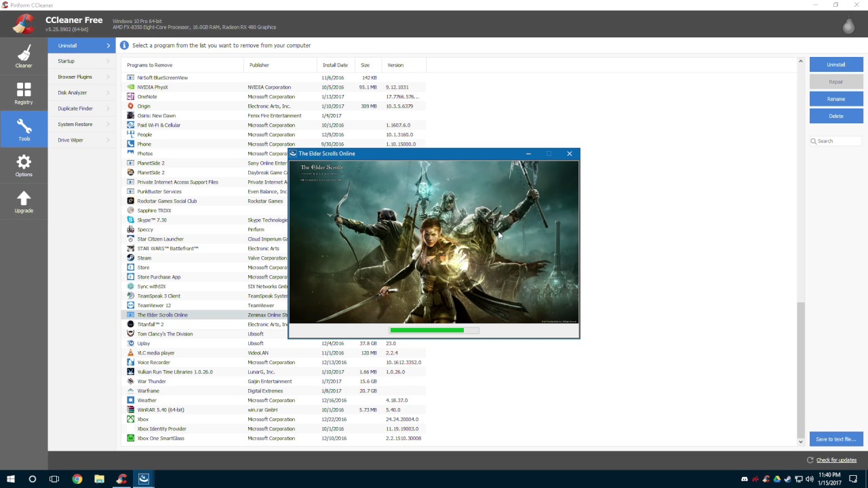This screenshot has width=868, height=488.
Task: Click the scrollbar down arrow
Action: (x=800, y=442)
